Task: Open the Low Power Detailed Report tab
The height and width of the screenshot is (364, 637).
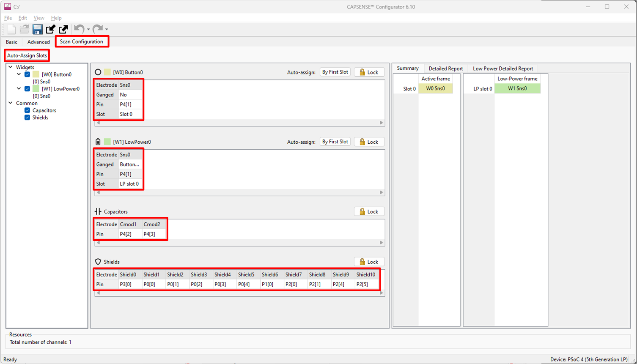Action: pyautogui.click(x=503, y=68)
